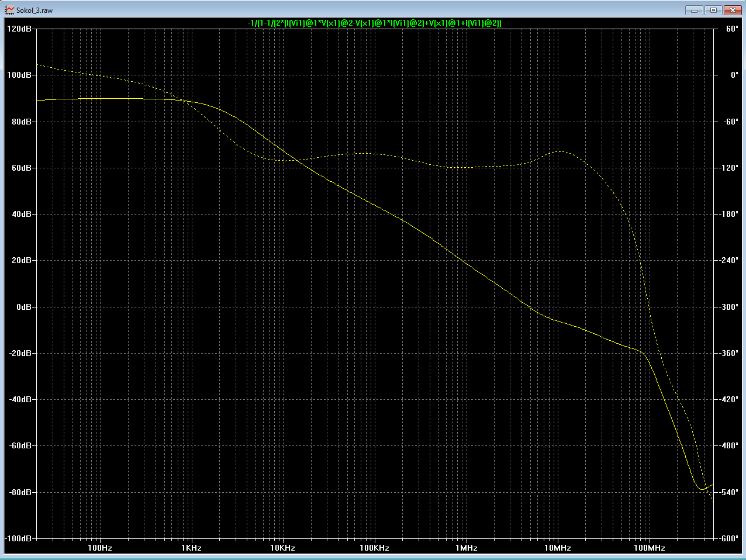Click the -120° phase axis label
746x560 pixels.
pyautogui.click(x=729, y=168)
